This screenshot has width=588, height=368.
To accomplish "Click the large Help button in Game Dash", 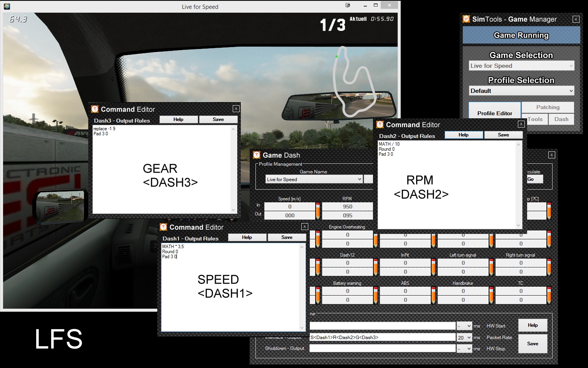I will (533, 325).
